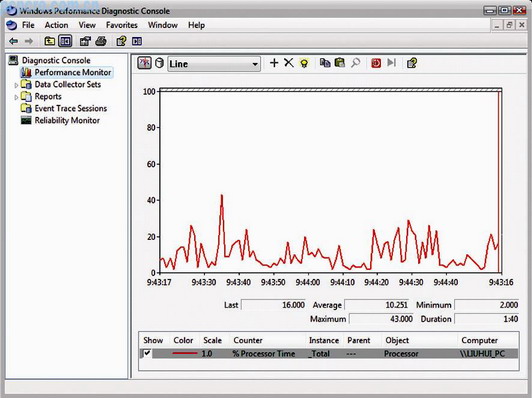This screenshot has width=532, height=398.
Task: Toggle Show/Hide Console Tree toolbar button
Action: pyautogui.click(x=65, y=41)
